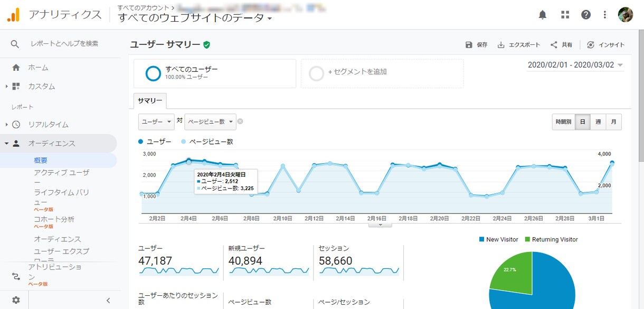
Task: Click the オーディエンス person icon
Action: 16,143
